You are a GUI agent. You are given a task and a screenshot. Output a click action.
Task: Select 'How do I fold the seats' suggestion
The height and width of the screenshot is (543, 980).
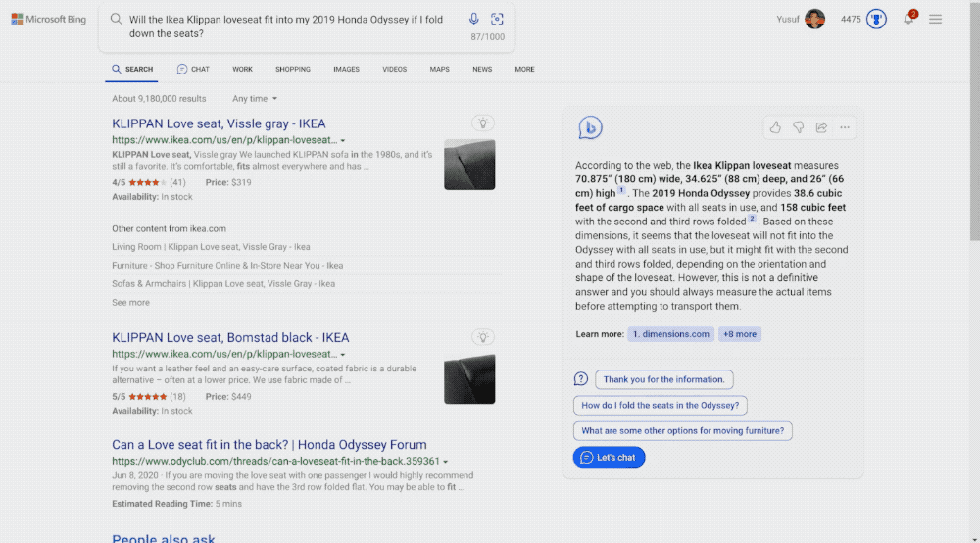pos(661,405)
